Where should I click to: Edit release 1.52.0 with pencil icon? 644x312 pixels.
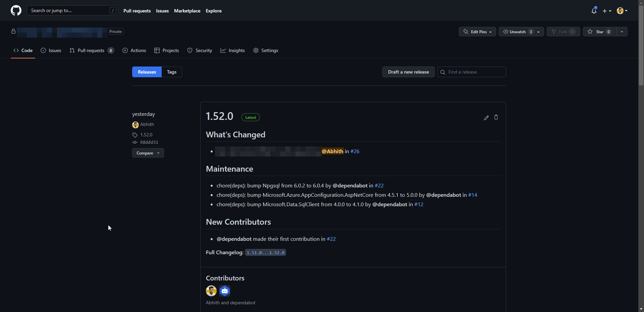click(x=486, y=118)
